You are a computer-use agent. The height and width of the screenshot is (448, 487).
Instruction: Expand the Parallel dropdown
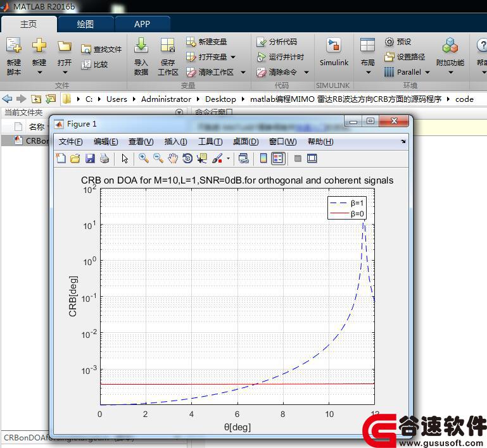point(427,73)
